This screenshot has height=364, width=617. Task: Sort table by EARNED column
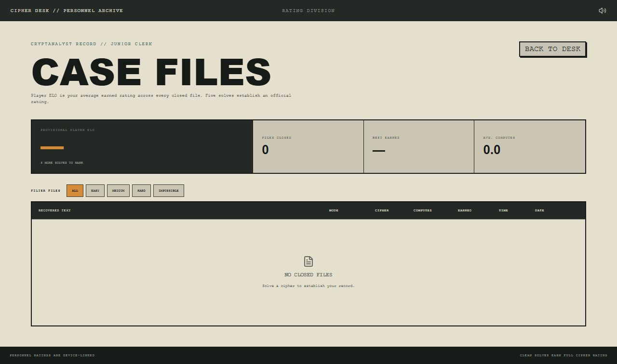[465, 210]
